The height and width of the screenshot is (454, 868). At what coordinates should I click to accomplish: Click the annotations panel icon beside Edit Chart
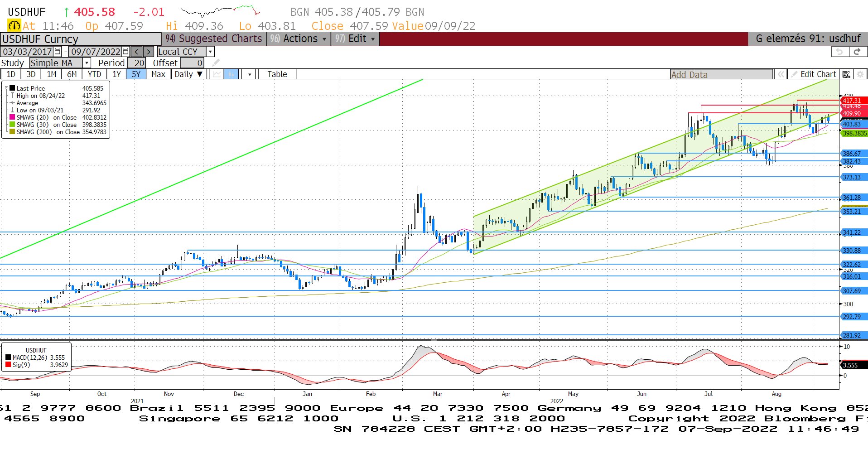click(x=846, y=74)
